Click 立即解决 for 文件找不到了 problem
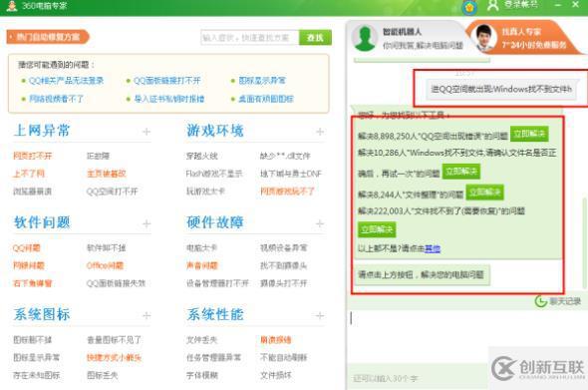The height and width of the screenshot is (390, 588). 377,229
